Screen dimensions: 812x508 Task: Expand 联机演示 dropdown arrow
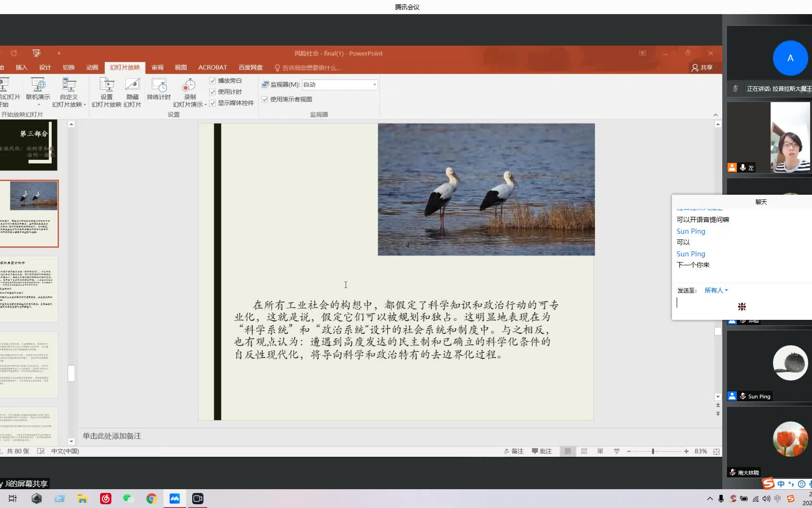click(x=39, y=105)
